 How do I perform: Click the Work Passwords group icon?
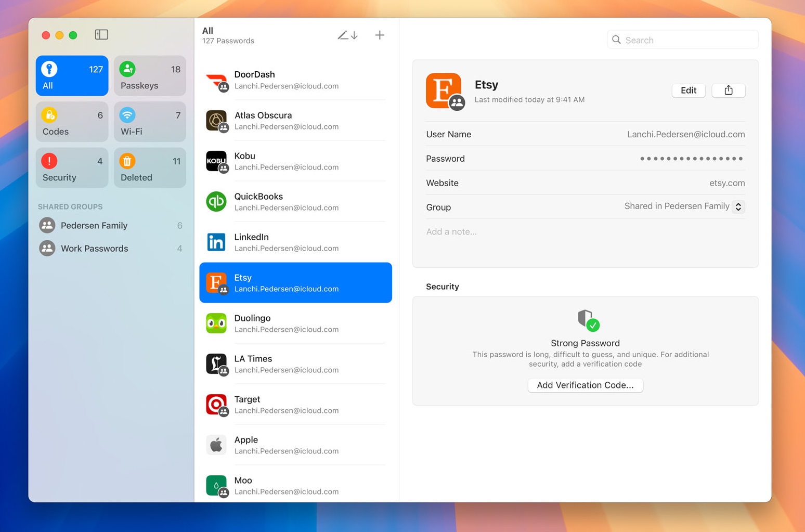tap(47, 248)
